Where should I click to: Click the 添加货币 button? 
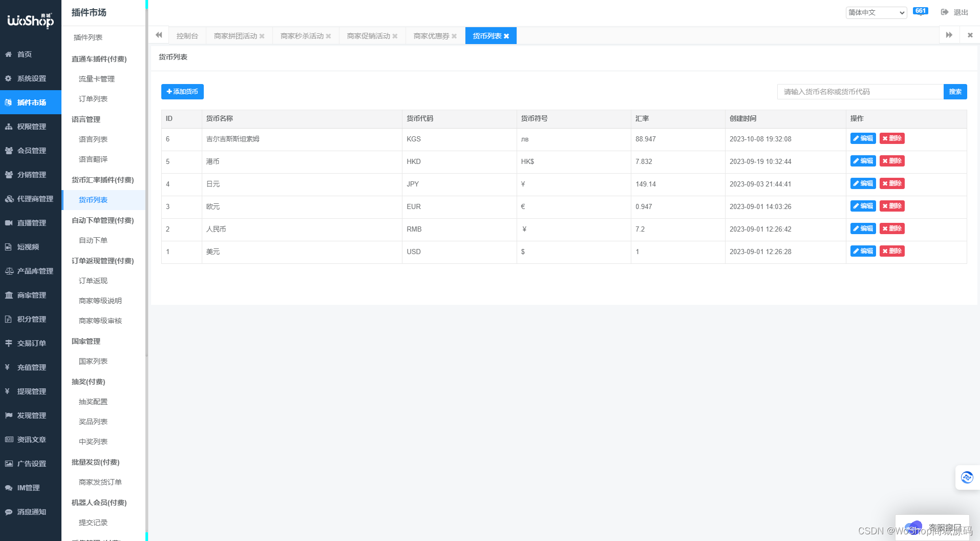pyautogui.click(x=182, y=92)
